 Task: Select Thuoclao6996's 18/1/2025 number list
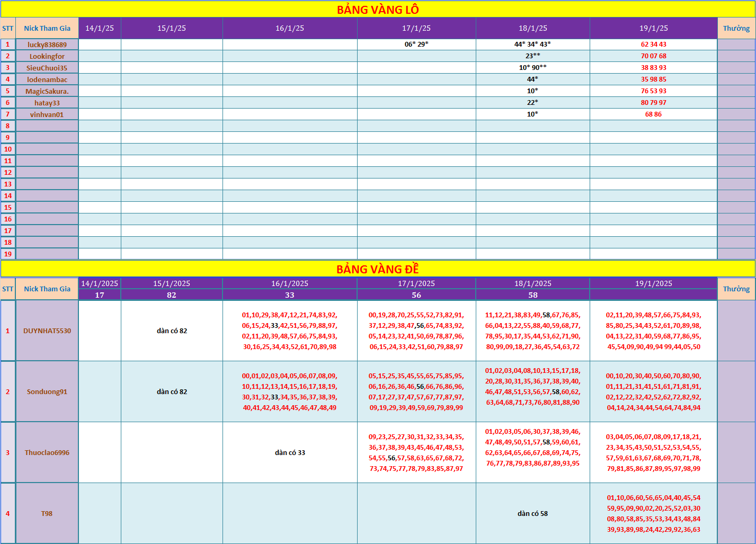pyautogui.click(x=533, y=452)
